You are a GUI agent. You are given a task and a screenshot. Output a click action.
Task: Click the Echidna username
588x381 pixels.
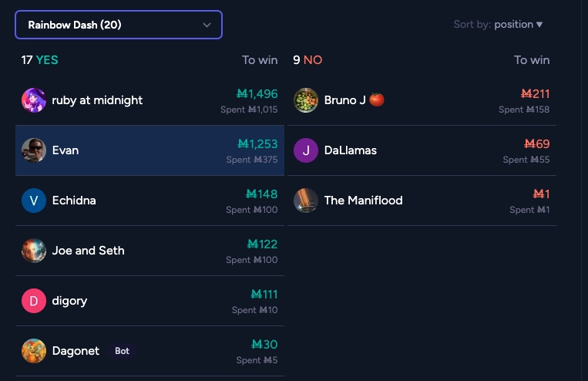pyautogui.click(x=74, y=201)
